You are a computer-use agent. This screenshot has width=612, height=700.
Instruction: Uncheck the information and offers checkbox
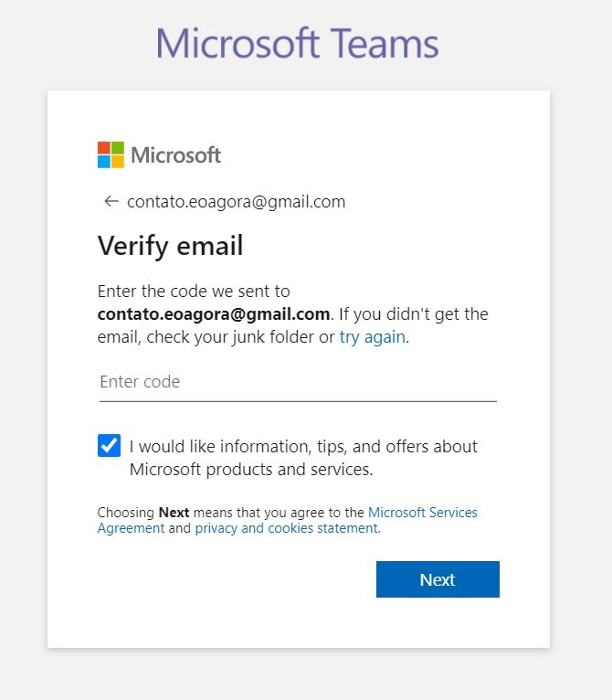[x=109, y=446]
